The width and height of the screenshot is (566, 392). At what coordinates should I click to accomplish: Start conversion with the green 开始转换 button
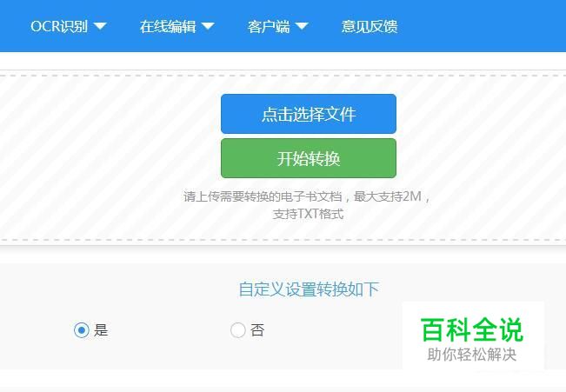coord(309,158)
